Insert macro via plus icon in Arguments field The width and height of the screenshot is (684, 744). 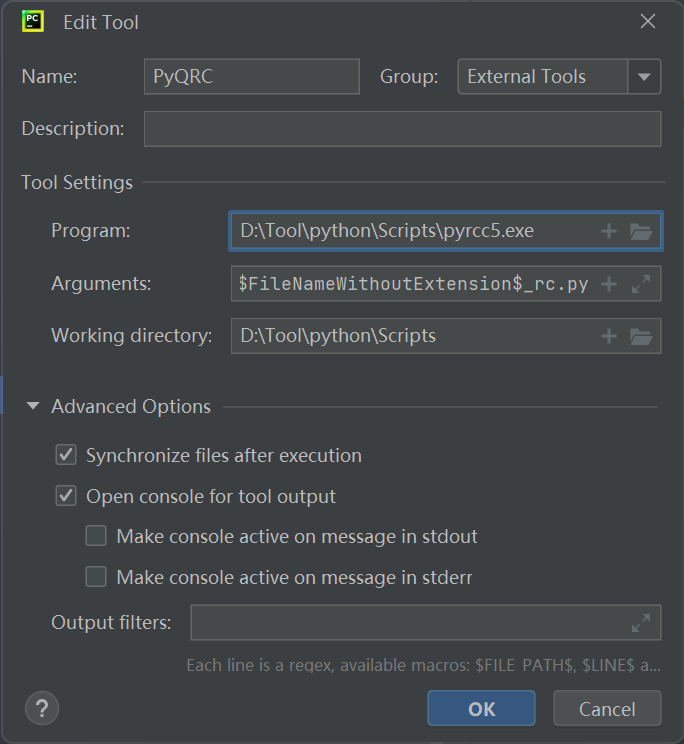pos(608,284)
